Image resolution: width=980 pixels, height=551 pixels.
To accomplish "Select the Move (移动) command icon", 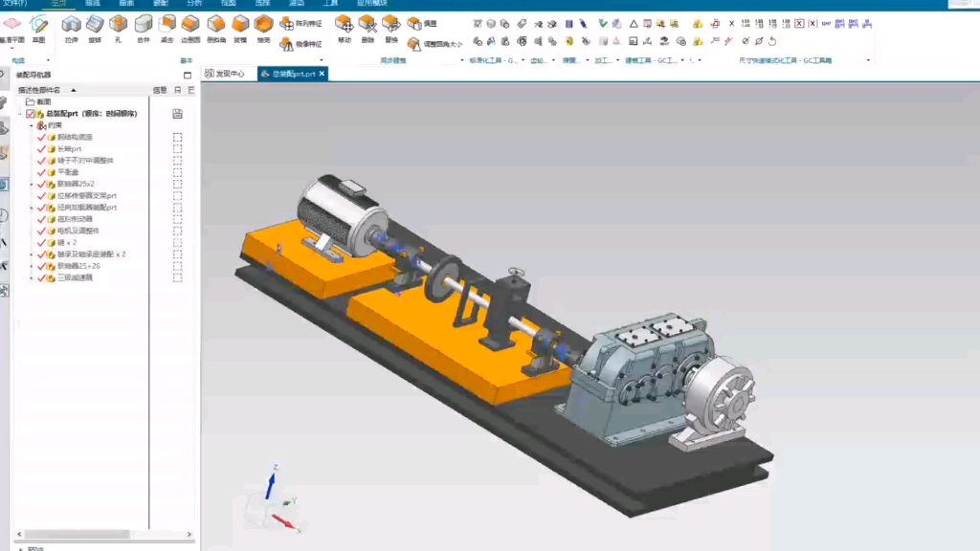I will 345,26.
